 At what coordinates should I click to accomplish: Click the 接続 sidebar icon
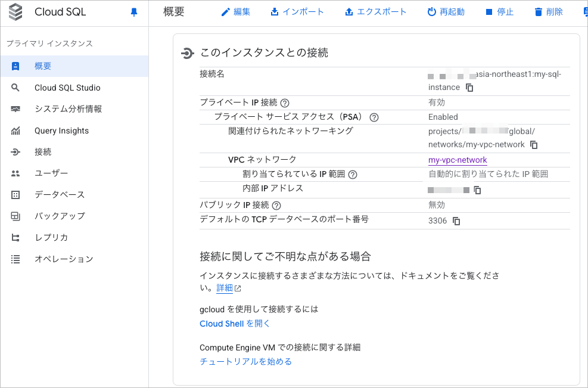pyautogui.click(x=15, y=152)
